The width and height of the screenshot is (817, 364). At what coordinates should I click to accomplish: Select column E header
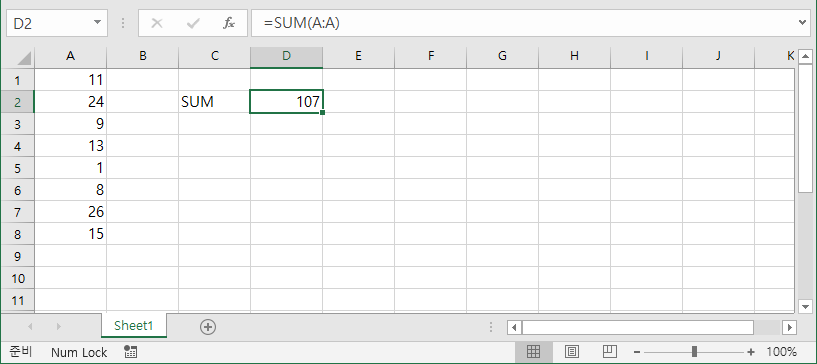pos(358,56)
